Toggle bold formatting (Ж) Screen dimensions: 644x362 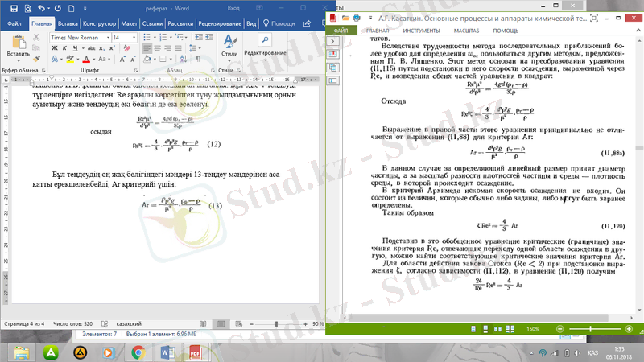[54, 48]
